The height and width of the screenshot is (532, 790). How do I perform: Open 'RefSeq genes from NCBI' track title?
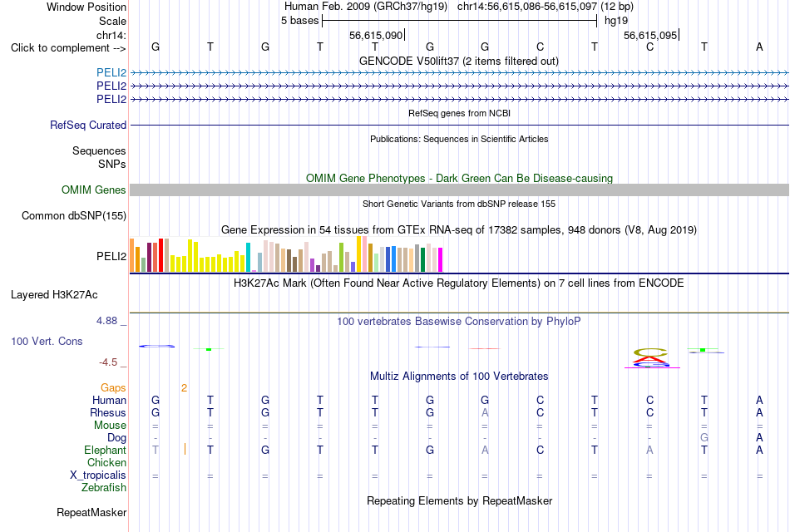point(459,113)
